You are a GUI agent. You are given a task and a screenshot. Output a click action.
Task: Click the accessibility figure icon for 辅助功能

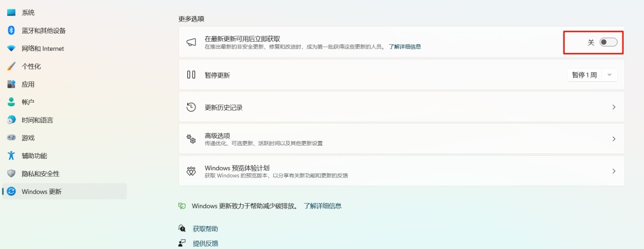(x=11, y=156)
